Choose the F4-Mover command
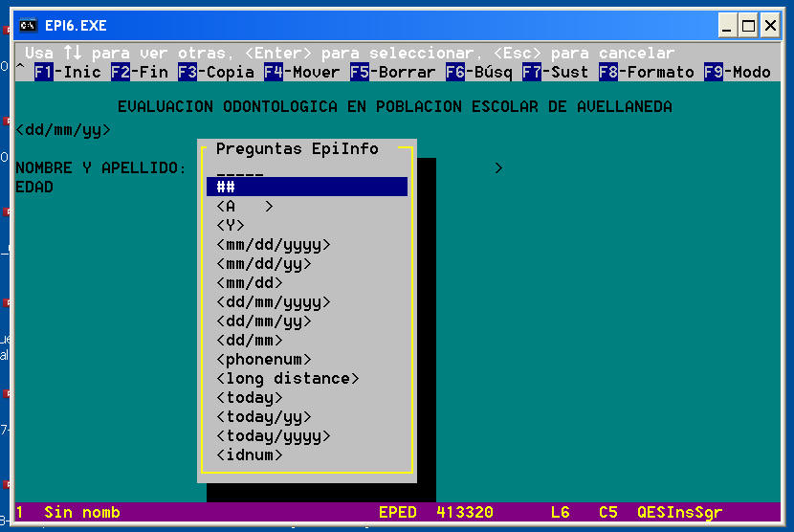This screenshot has height=532, width=794. (x=301, y=72)
